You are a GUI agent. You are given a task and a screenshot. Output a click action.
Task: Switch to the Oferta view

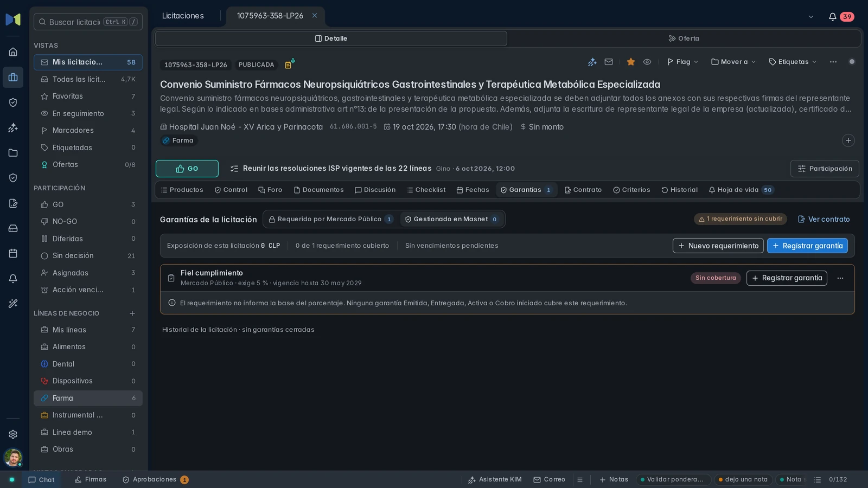[x=684, y=38]
